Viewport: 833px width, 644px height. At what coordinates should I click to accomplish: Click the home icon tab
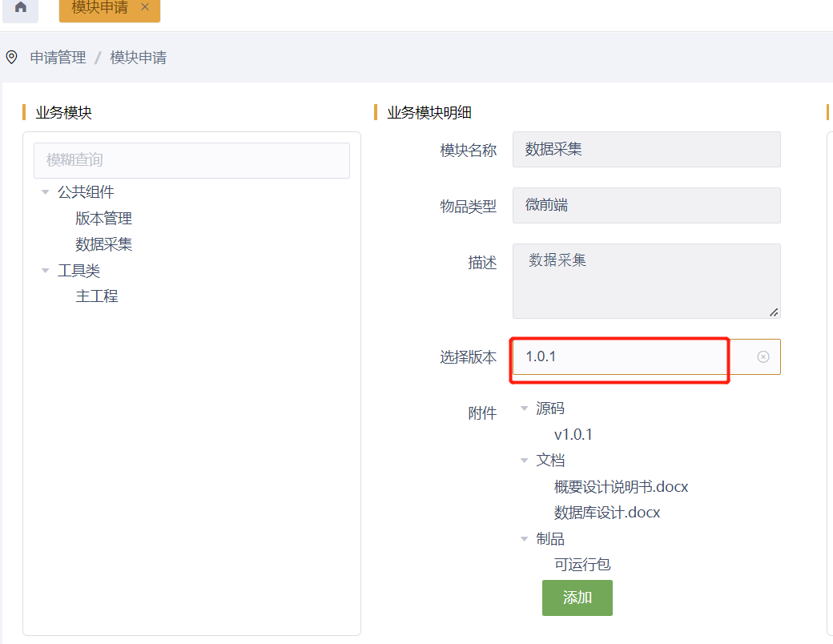pos(21,7)
